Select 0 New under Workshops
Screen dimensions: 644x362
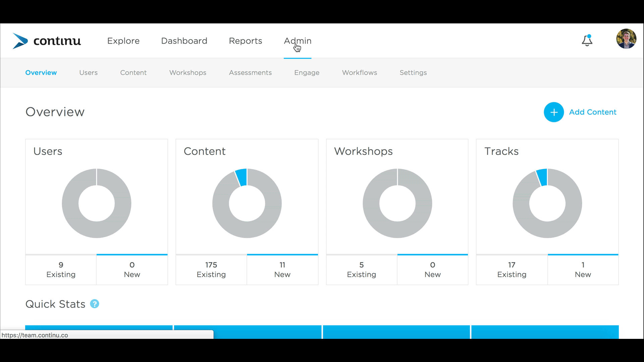point(433,270)
